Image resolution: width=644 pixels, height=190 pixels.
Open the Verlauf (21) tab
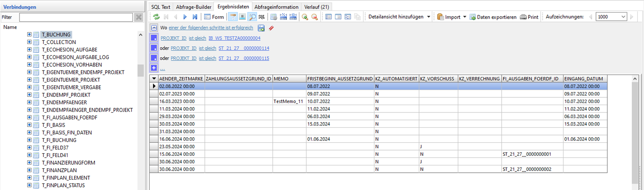316,7
